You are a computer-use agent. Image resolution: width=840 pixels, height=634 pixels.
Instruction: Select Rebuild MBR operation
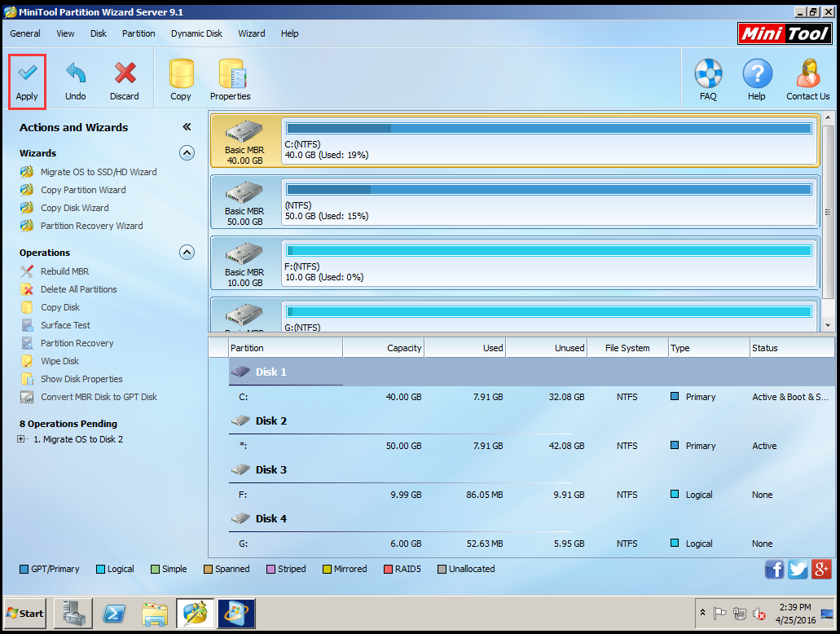point(64,271)
